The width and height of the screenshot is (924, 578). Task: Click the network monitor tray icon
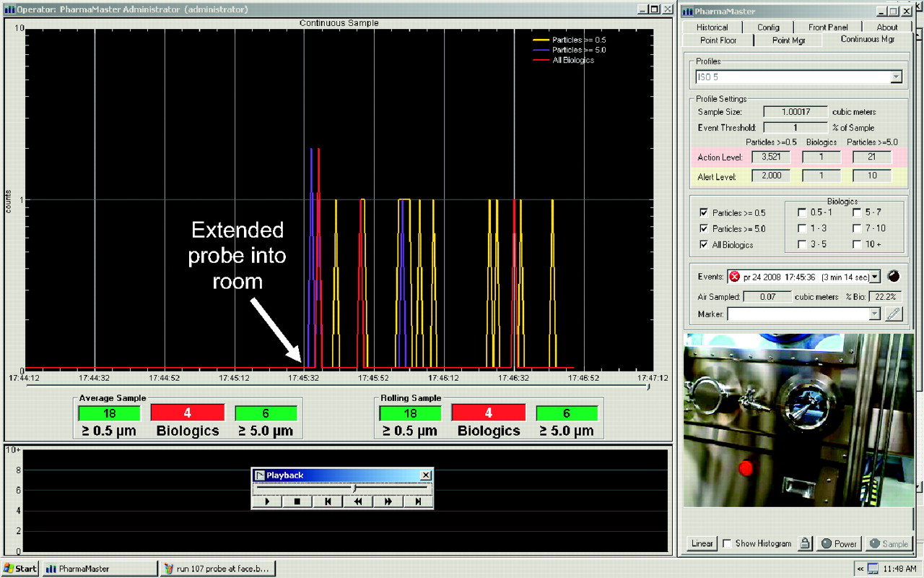(x=874, y=569)
